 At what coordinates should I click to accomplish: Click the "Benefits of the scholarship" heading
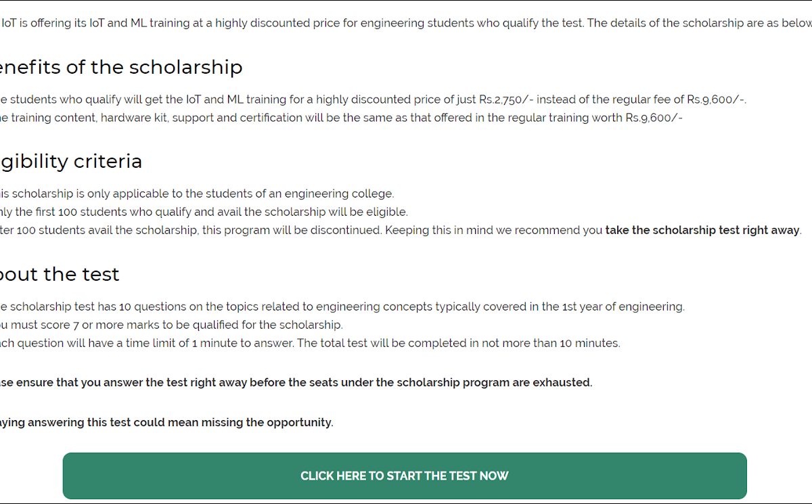(x=120, y=67)
